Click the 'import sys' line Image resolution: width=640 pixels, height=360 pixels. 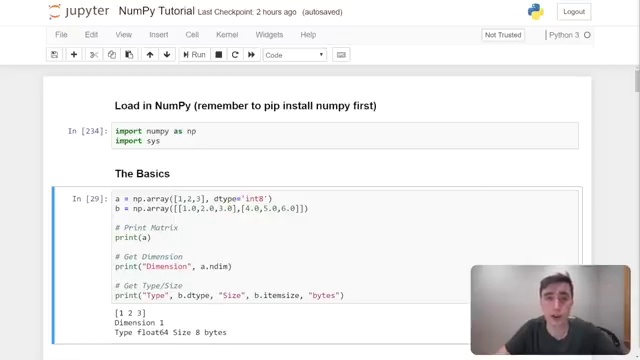[137, 141]
